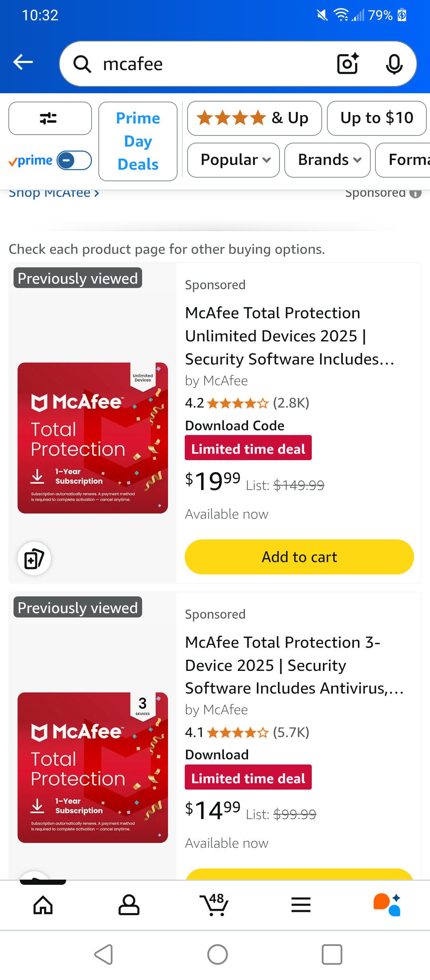Apply the Up to $10 price filter
Screen dimensions: 430x980
point(377,118)
